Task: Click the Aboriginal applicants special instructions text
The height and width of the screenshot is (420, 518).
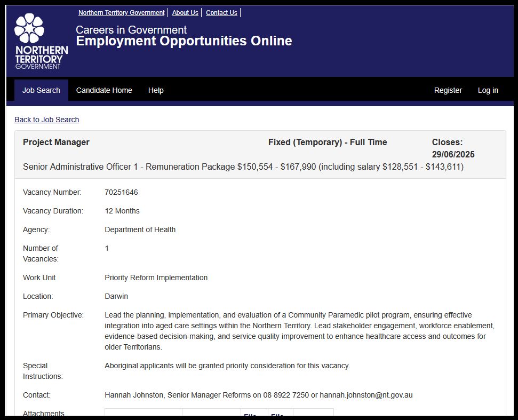Action: click(x=227, y=366)
